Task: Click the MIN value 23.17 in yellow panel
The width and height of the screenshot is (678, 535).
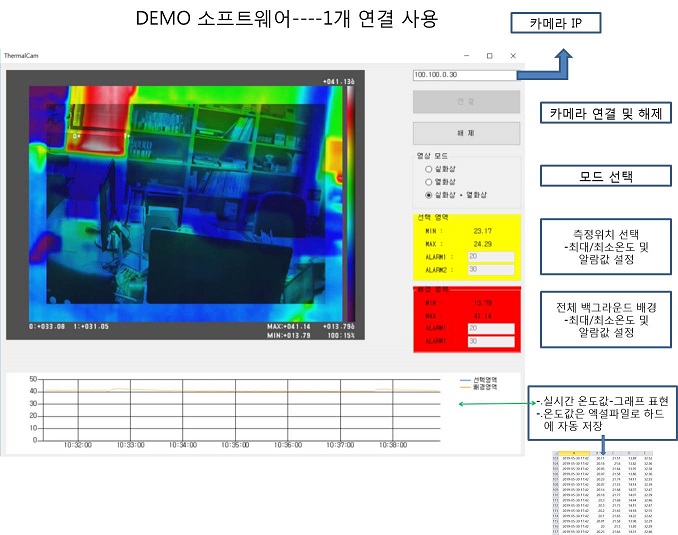Action: [x=483, y=231]
